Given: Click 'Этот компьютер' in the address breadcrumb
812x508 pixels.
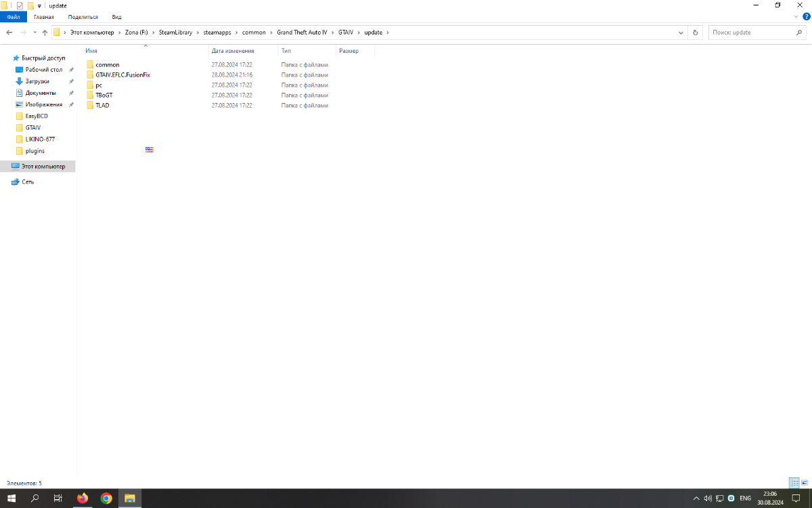Looking at the screenshot, I should pyautogui.click(x=92, y=33).
